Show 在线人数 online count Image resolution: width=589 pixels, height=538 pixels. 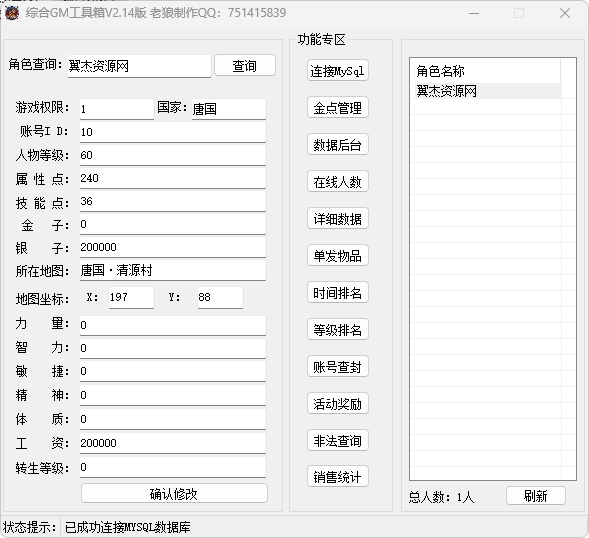pos(337,181)
